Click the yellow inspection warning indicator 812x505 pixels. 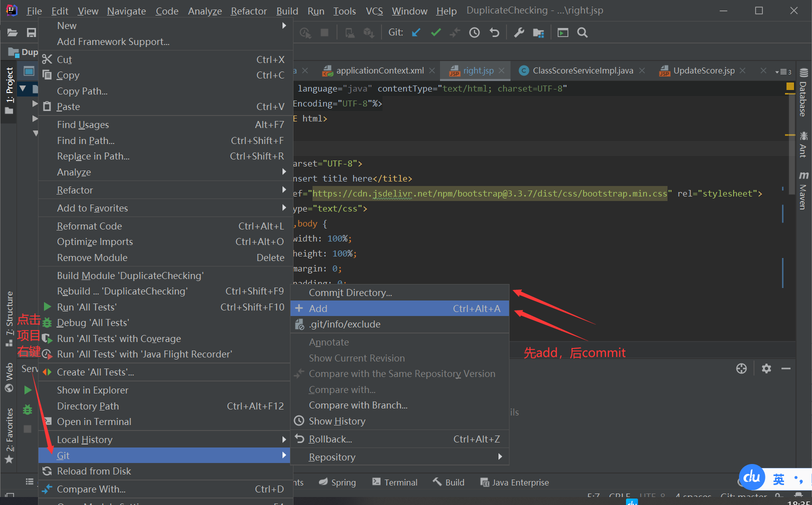coord(790,86)
